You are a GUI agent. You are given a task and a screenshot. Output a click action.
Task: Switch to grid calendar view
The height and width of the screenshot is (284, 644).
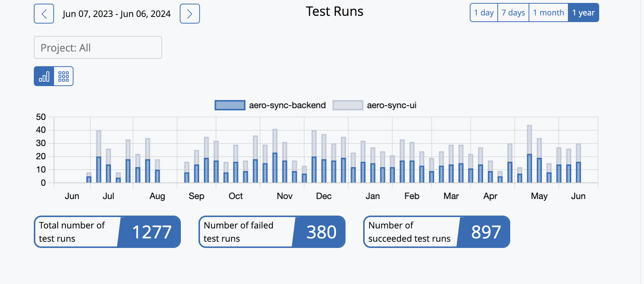[x=64, y=76]
